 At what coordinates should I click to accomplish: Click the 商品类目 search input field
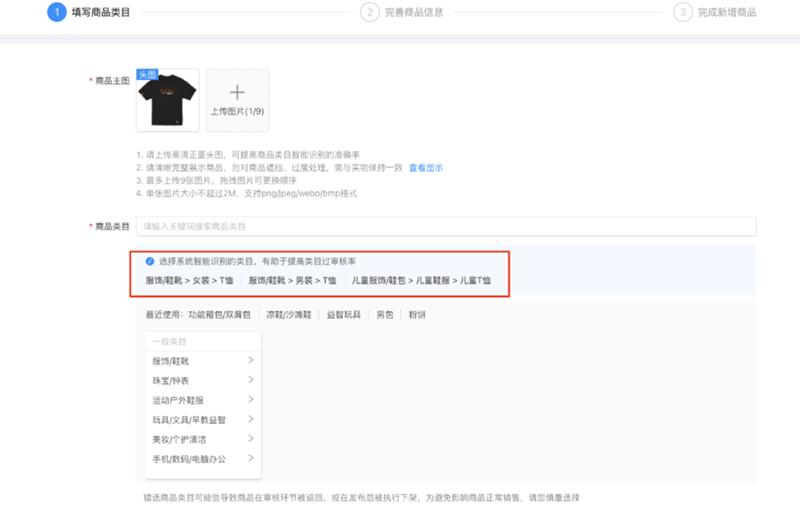click(447, 227)
